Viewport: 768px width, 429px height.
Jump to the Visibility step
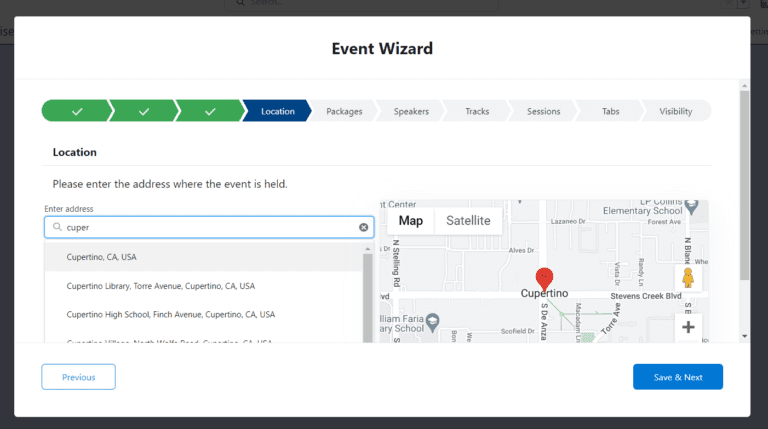point(675,111)
